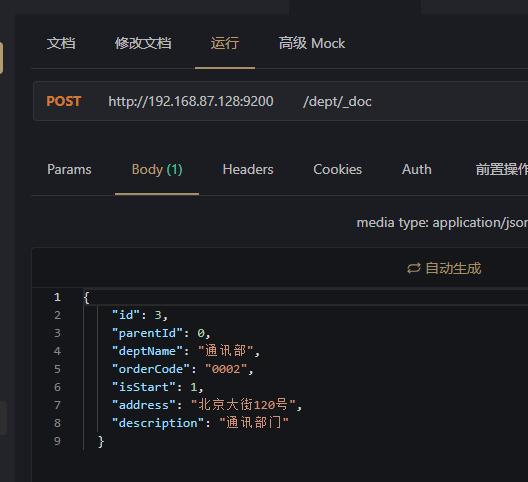Edit the request path /dept/_doc

pyautogui.click(x=337, y=101)
